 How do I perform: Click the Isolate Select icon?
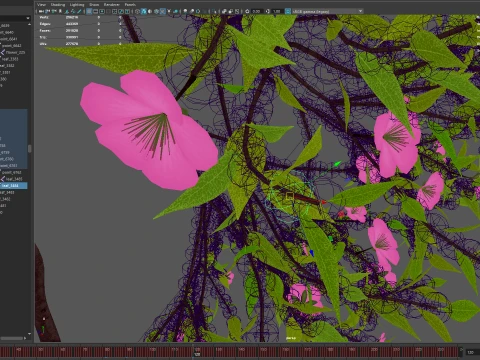(x=214, y=11)
